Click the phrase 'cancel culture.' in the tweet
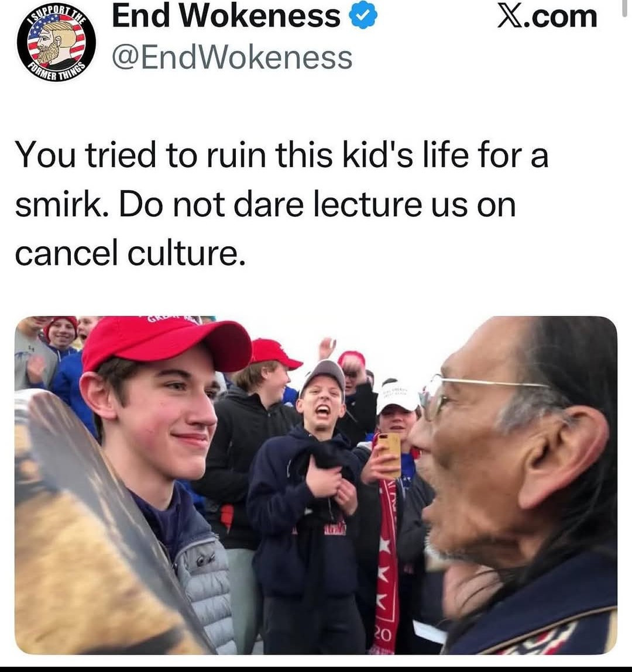The width and height of the screenshot is (632, 672). (130, 253)
